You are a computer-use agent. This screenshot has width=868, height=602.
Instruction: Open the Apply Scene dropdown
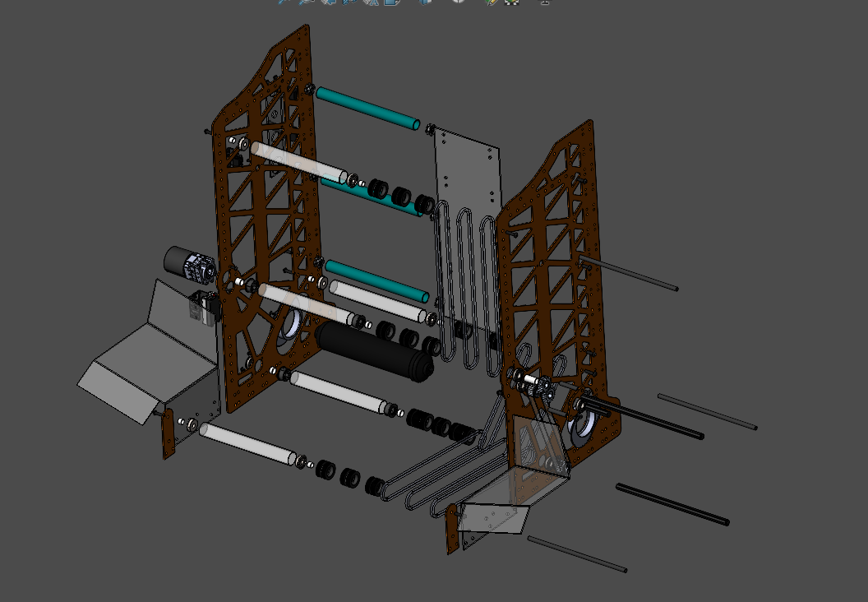[x=513, y=2]
